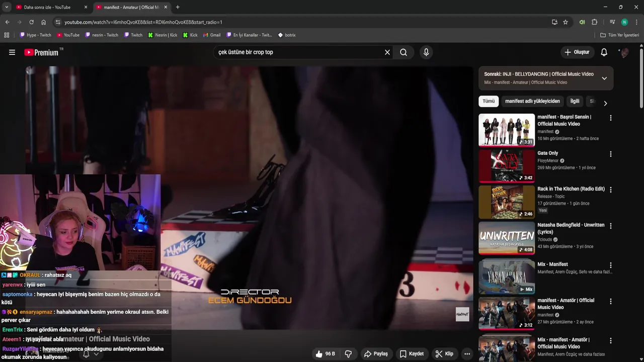
Task: Click 'Sonraki: INJI - BELLYDANCING' next title
Action: 539,74
